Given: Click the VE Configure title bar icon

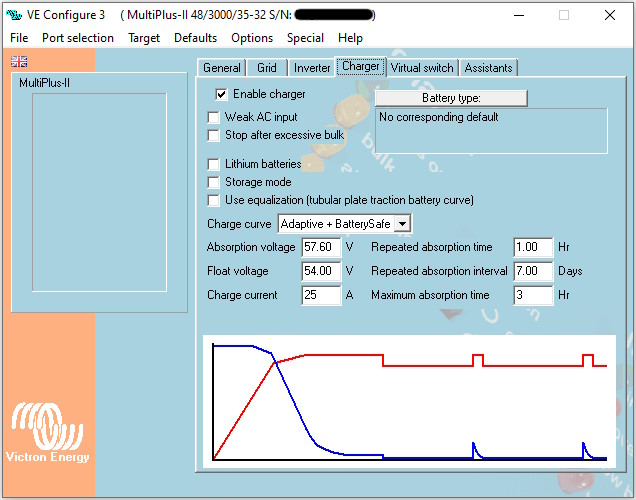Looking at the screenshot, I should click(15, 15).
